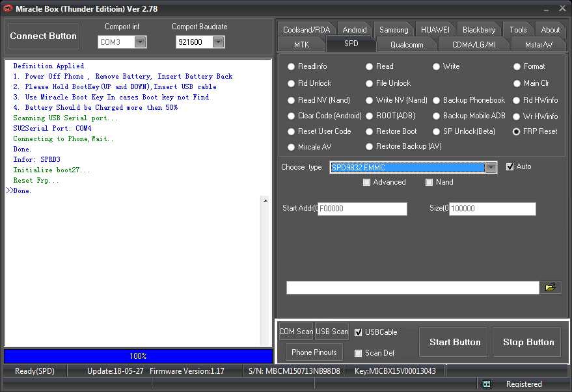The height and width of the screenshot is (392, 572).
Task: Click the Start Addr input field
Action: tap(362, 209)
